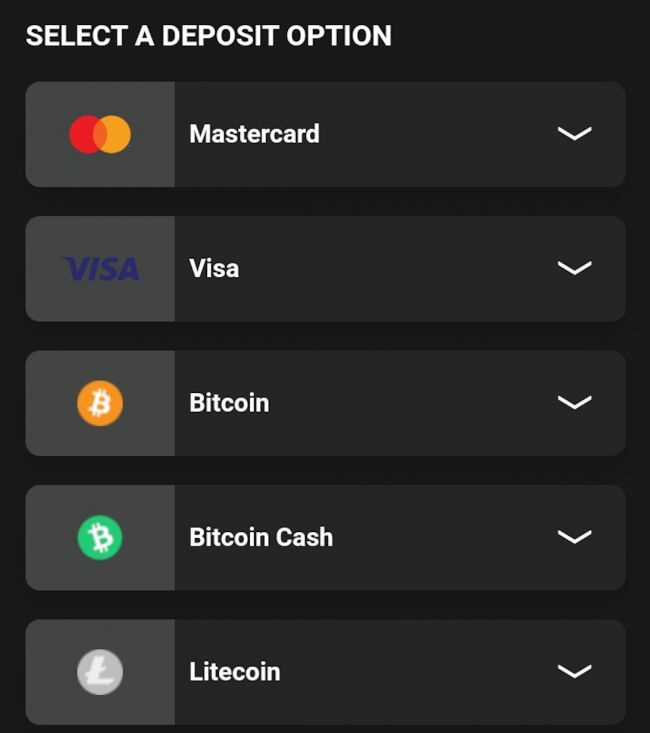The height and width of the screenshot is (733, 650).
Task: Click the blue Visa logo
Action: tap(100, 269)
